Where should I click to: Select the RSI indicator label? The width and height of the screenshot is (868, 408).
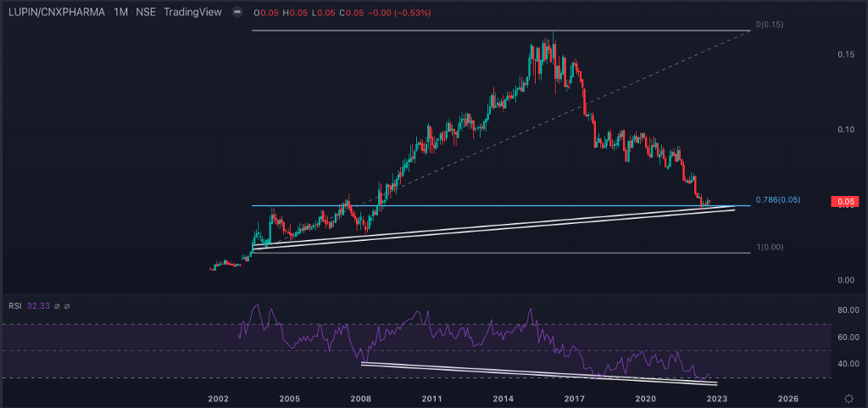[14, 306]
